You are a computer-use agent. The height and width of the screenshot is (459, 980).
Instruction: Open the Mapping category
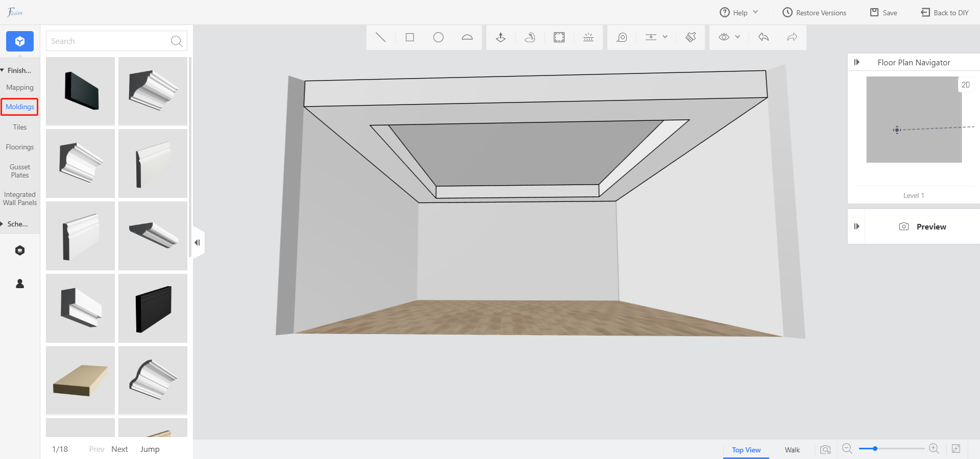(x=20, y=87)
